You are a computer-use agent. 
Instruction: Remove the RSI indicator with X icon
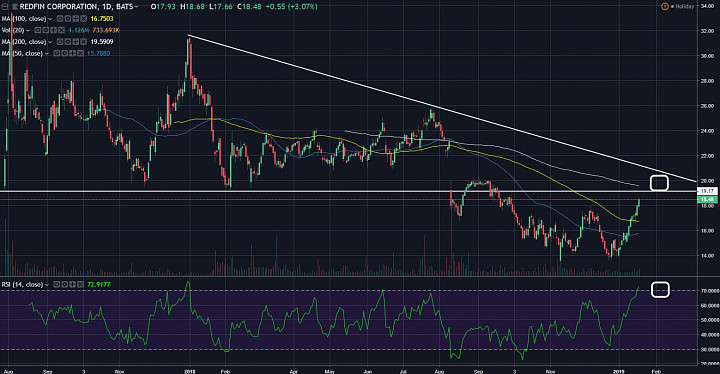click(x=80, y=284)
